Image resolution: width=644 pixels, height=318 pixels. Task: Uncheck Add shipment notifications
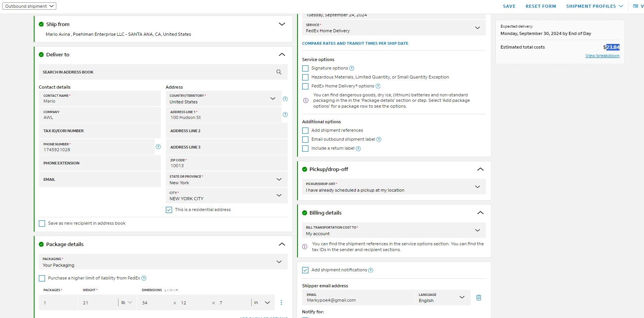coord(305,270)
